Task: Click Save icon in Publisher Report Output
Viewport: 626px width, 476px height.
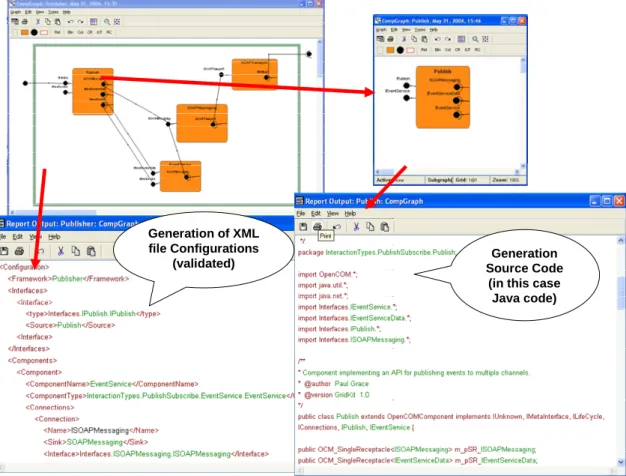Action: [x=4, y=251]
